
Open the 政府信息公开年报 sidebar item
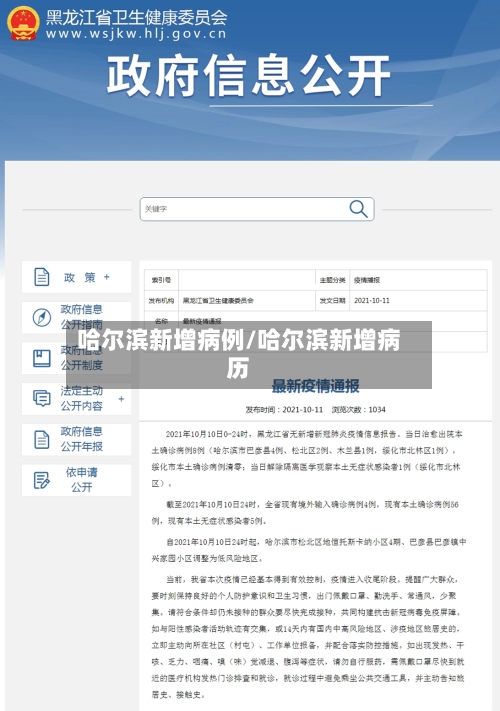tap(77, 439)
